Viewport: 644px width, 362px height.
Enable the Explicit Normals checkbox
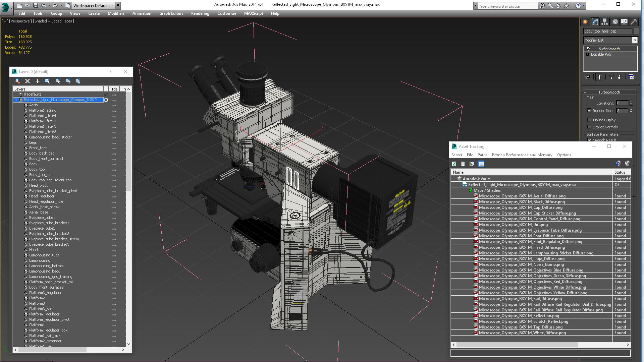pos(589,127)
